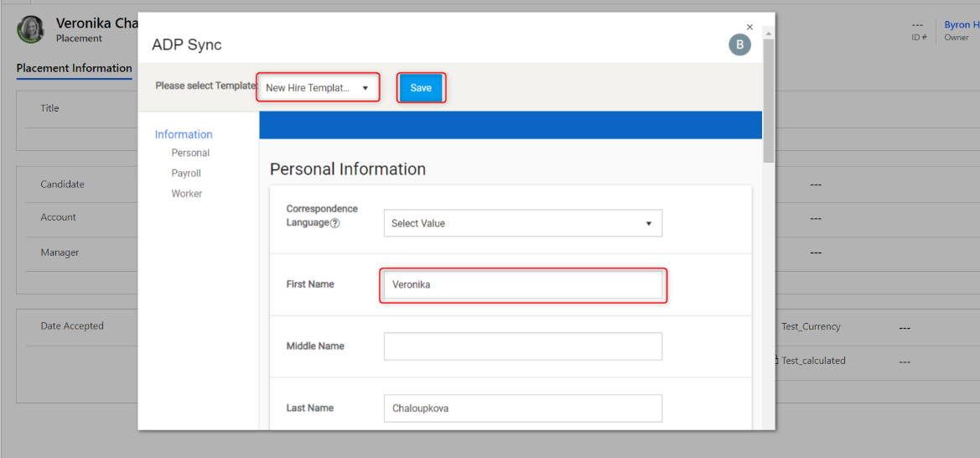This screenshot has height=458, width=980.
Task: Click the First Name label
Action: 310,284
